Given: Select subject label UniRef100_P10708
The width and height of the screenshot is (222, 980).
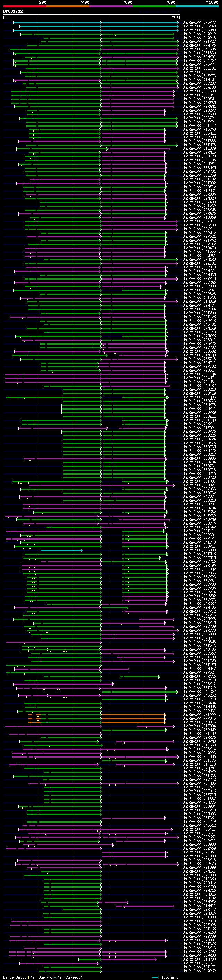Looking at the screenshot, I should [x=199, y=129].
